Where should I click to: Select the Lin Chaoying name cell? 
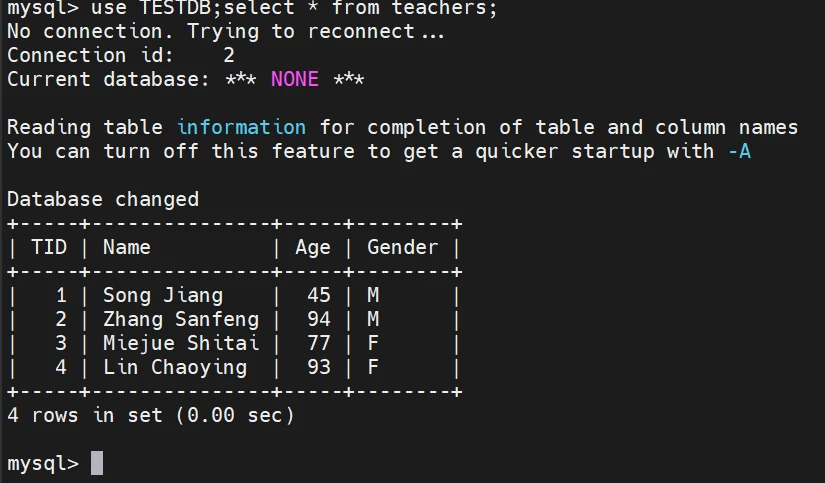tap(174, 367)
